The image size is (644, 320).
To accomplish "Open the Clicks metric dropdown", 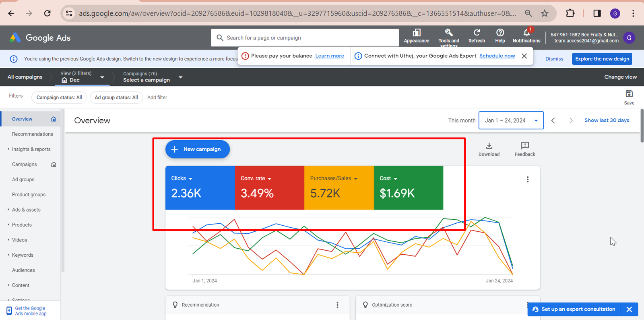I will point(182,179).
